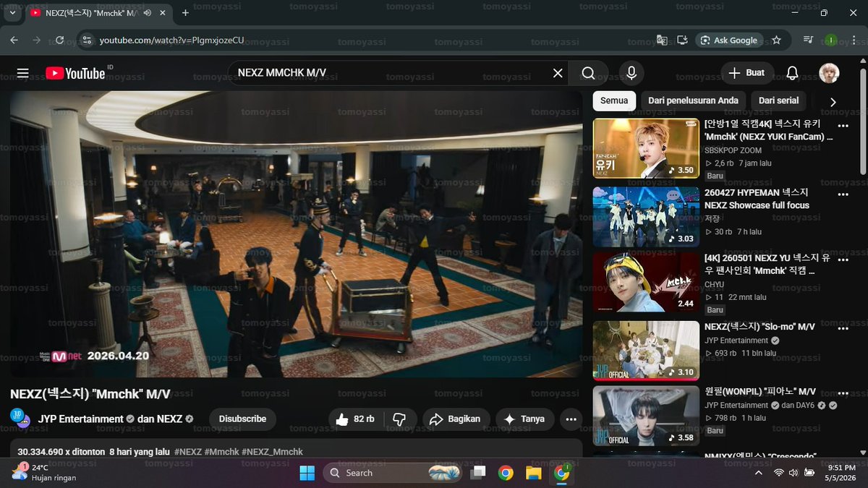Show hidden system tray icons chevron
This screenshot has height=488, width=868.
click(758, 473)
